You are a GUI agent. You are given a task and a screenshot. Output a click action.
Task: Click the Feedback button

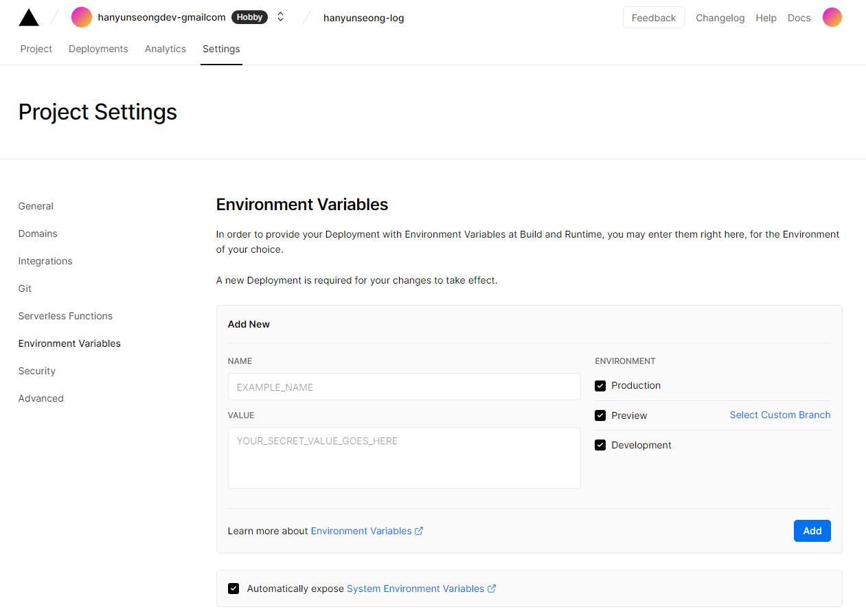point(654,18)
